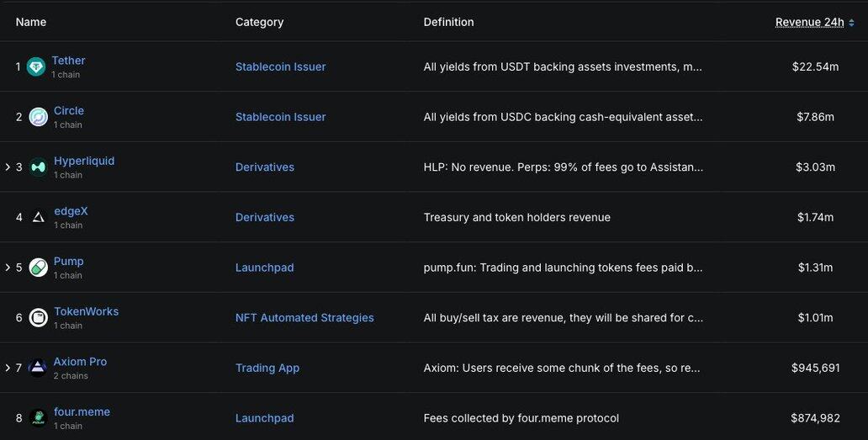868x440 pixels.
Task: Click the Pump pill logo icon
Action: point(38,268)
